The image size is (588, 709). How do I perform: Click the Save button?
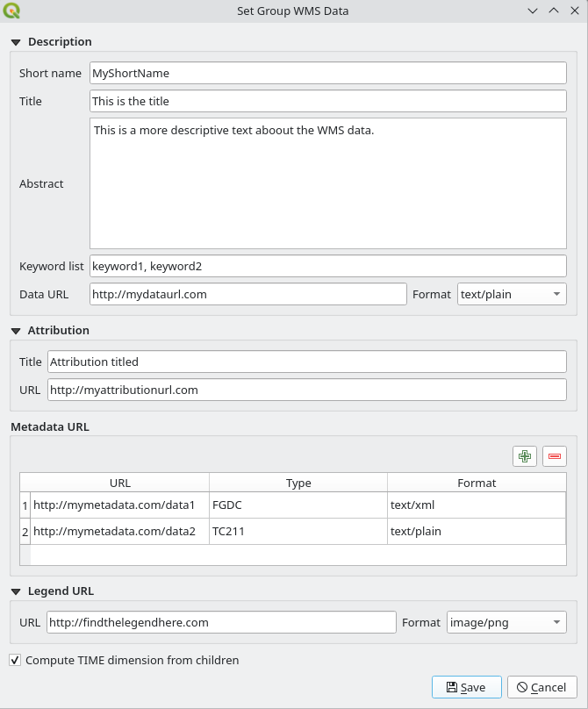click(466, 687)
